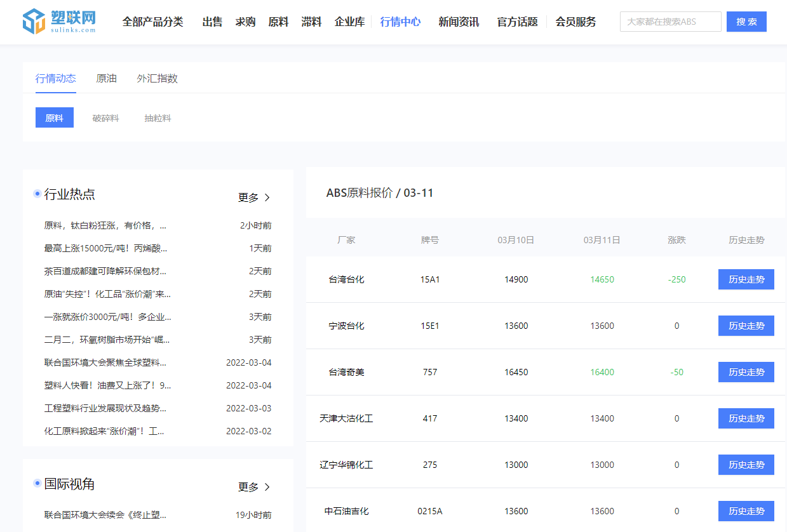This screenshot has height=532, width=787.
Task: Open the 求购 navigation item
Action: point(245,22)
